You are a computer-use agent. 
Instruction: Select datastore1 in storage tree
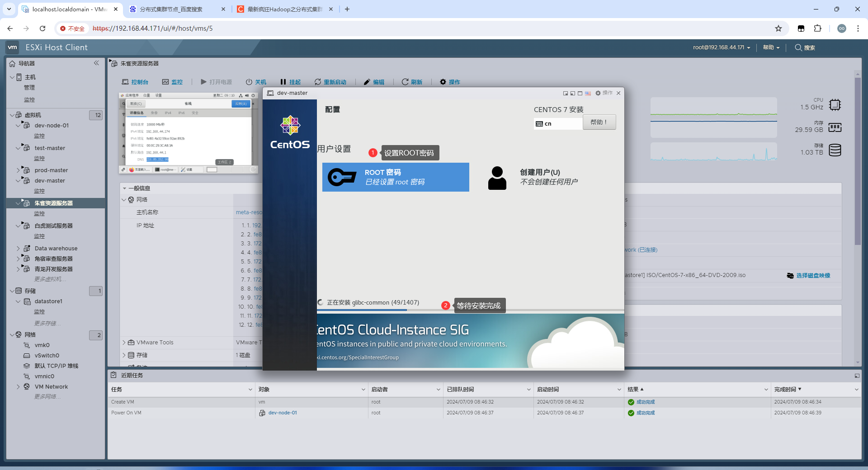click(x=48, y=301)
